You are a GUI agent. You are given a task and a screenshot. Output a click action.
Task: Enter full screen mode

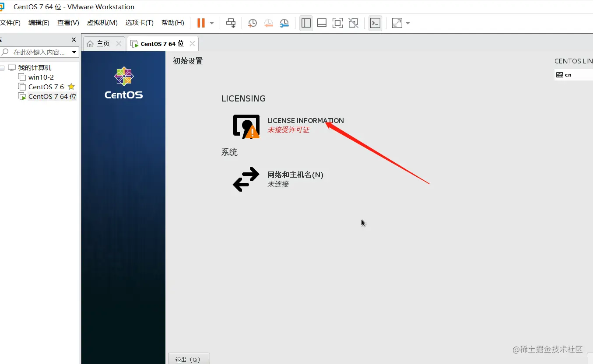[337, 23]
